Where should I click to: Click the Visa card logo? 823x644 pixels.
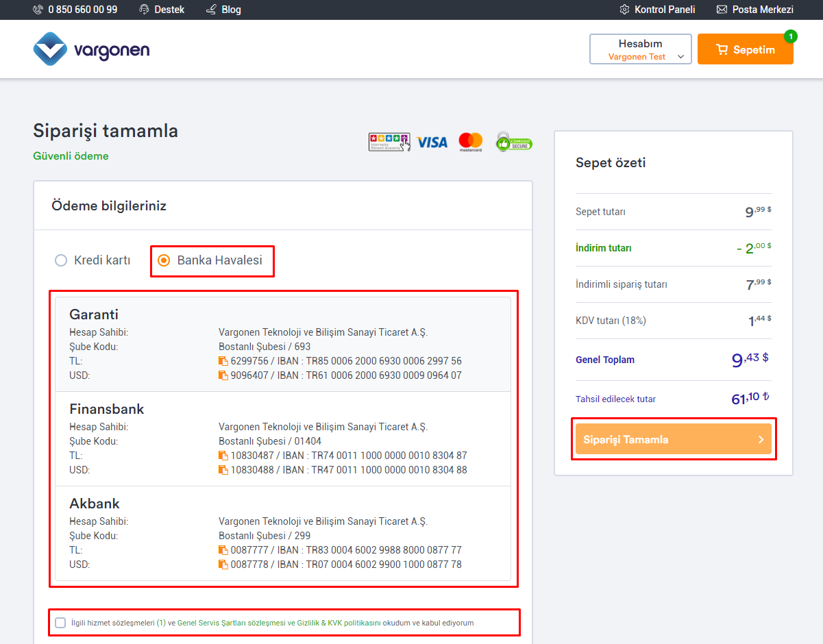coord(432,142)
